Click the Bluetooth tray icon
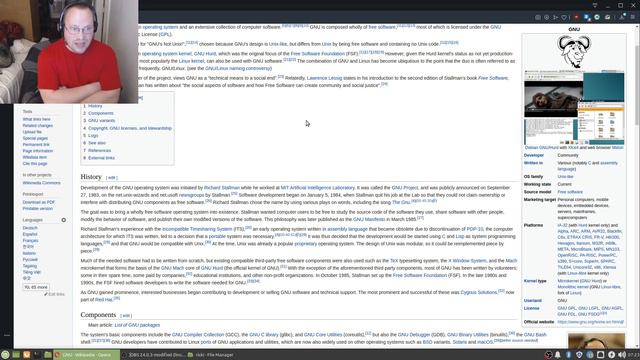The height and width of the screenshot is (360, 640). pos(569,355)
